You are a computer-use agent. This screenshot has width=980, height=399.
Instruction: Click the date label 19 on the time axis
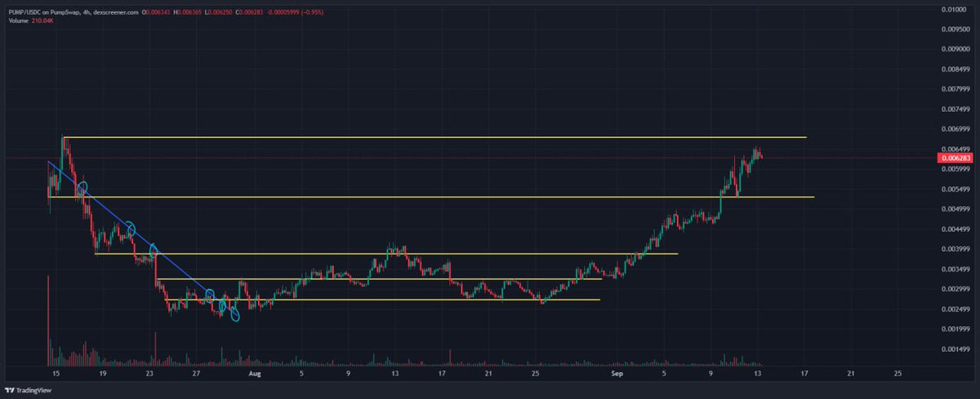(103, 374)
